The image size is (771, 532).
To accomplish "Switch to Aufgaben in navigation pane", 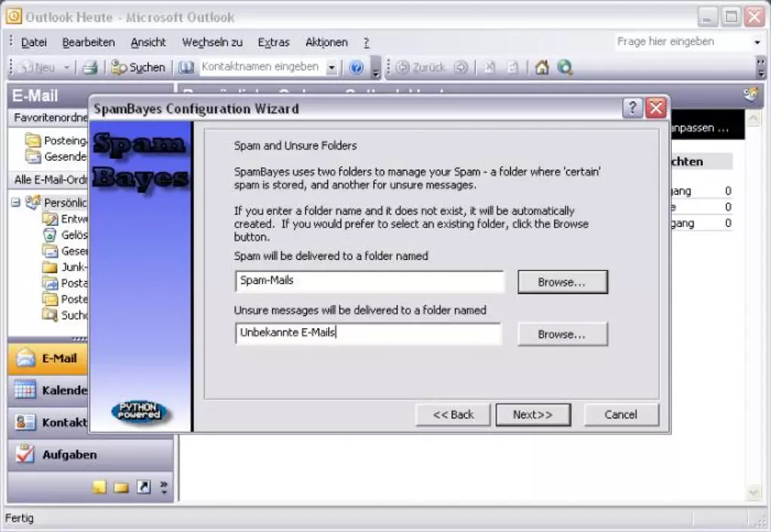I will tap(69, 454).
